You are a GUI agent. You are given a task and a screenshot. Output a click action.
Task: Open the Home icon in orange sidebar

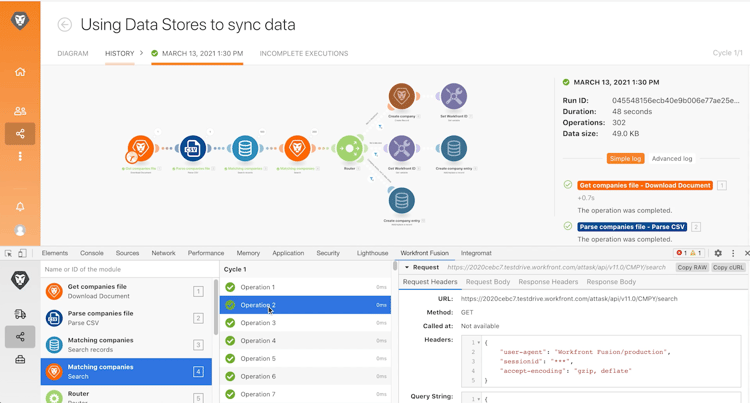[20, 72]
